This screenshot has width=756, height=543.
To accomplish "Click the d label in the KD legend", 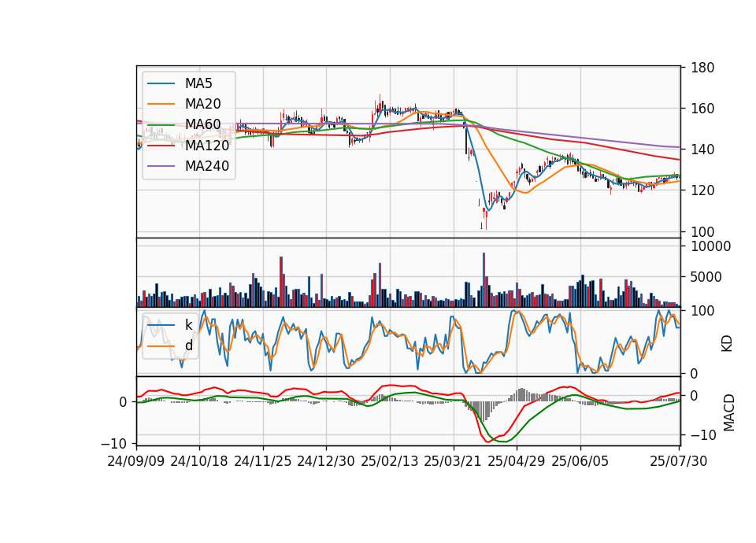I will [x=188, y=345].
